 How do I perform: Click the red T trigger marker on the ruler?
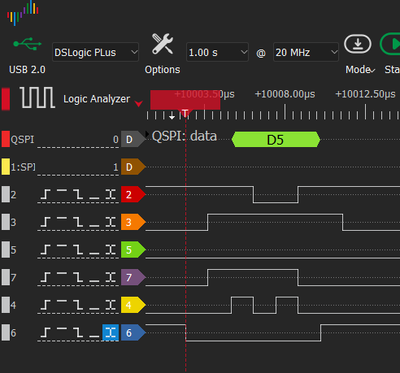(x=185, y=112)
